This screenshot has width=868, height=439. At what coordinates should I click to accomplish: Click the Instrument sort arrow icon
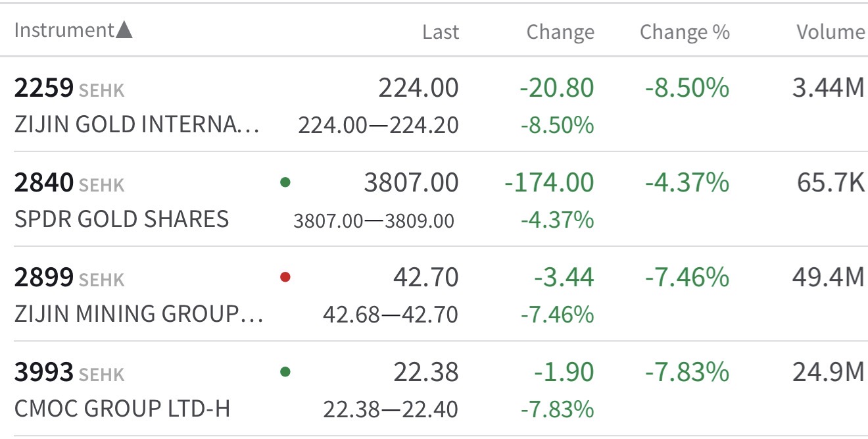coord(124,30)
